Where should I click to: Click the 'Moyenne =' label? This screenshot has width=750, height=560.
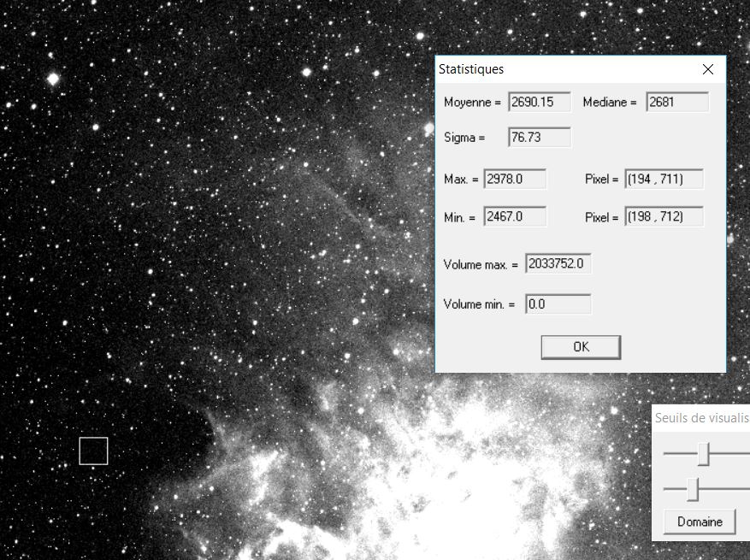[472, 103]
